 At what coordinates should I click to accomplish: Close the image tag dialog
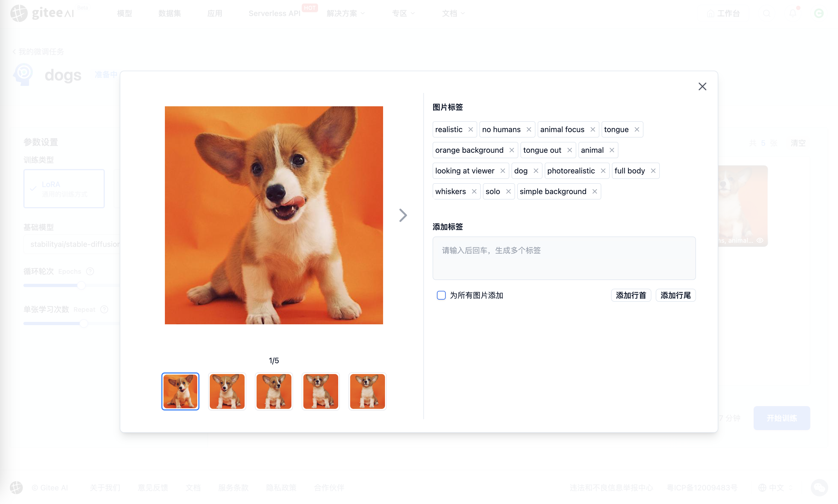[702, 87]
